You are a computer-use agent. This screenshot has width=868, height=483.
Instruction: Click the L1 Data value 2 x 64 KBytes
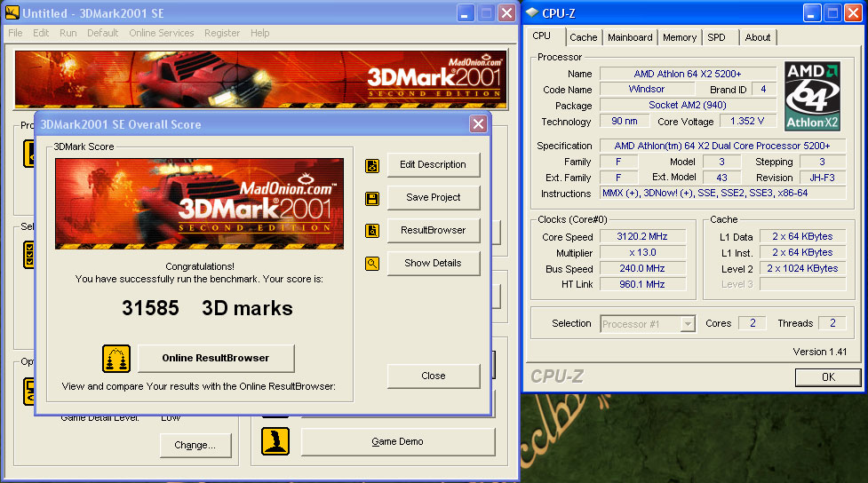click(802, 237)
